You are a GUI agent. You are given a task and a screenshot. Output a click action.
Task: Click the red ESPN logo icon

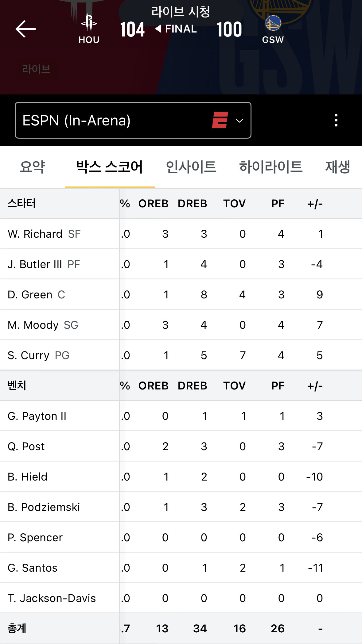[220, 120]
